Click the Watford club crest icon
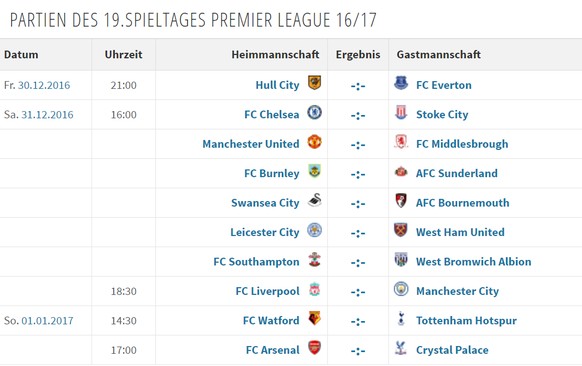The height and width of the screenshot is (366, 582). pos(314,318)
